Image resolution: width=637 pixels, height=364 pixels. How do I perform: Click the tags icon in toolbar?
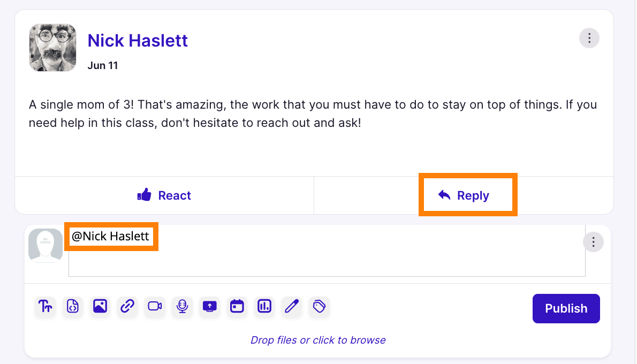coord(319,306)
